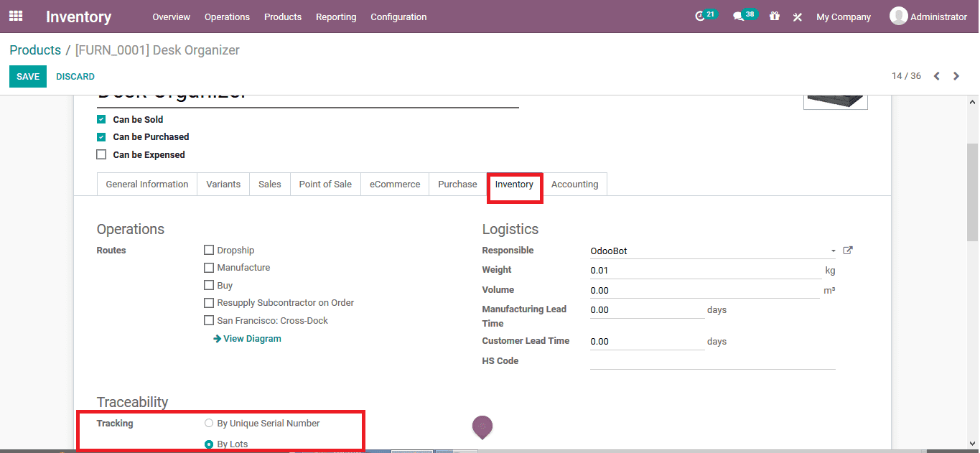Open Responsible external link icon
Image resolution: width=980 pixels, height=453 pixels.
[848, 251]
